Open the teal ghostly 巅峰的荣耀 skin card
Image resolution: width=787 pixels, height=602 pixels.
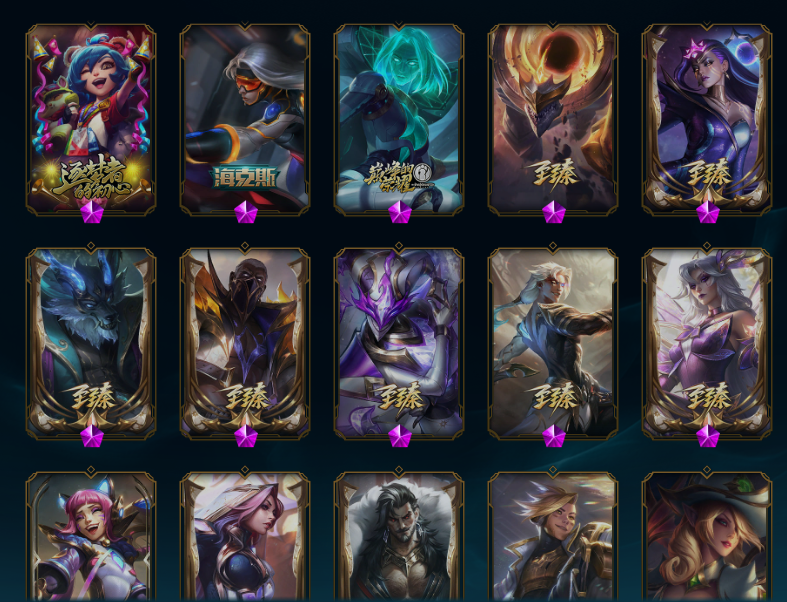(x=399, y=119)
